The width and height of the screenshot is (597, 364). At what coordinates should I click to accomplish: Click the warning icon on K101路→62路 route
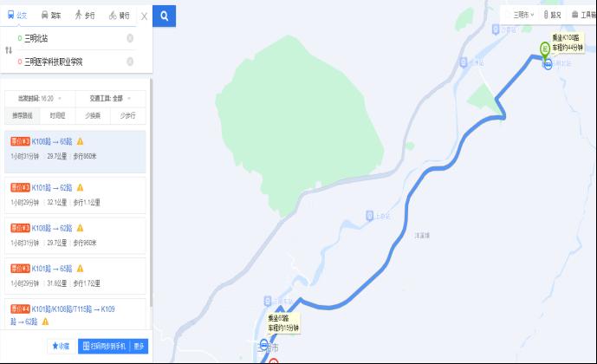(x=80, y=188)
